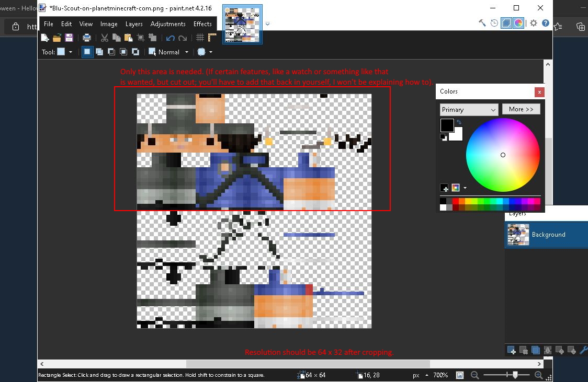This screenshot has width=588, height=382.
Task: Undo the last action
Action: pyautogui.click(x=170, y=38)
